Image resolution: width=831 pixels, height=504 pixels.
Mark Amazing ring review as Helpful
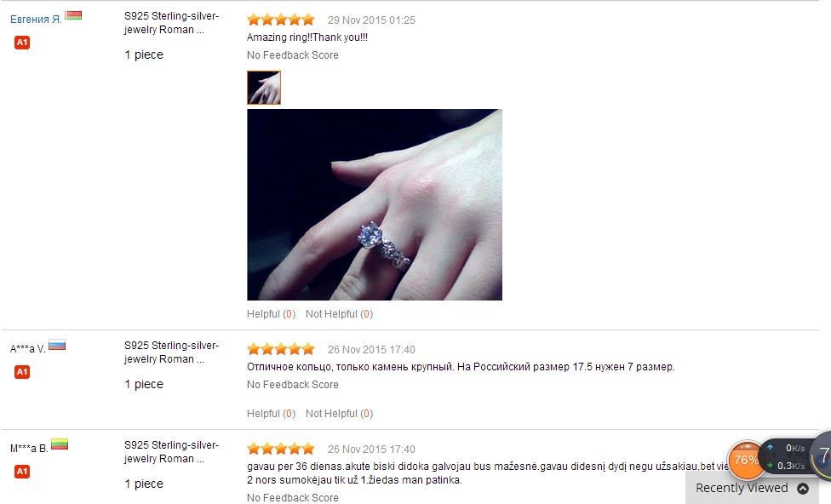271,314
